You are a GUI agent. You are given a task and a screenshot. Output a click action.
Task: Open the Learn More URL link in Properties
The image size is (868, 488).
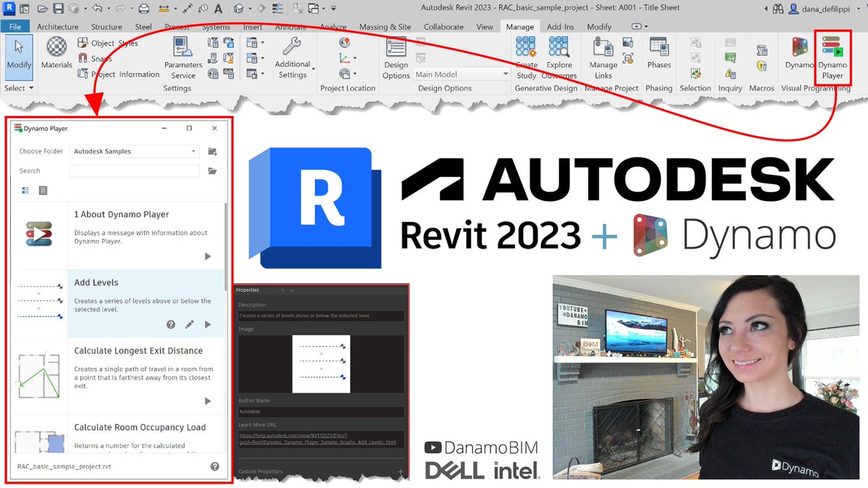coord(318,438)
